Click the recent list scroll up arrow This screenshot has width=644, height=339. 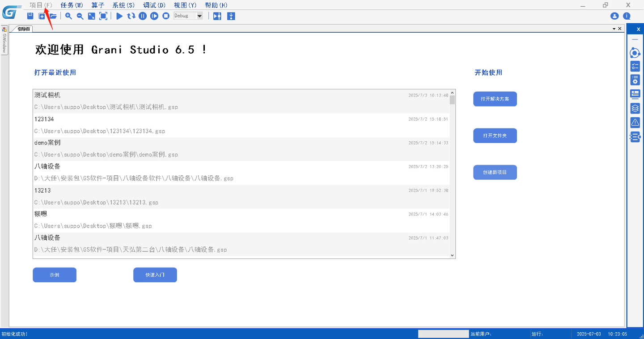(452, 92)
